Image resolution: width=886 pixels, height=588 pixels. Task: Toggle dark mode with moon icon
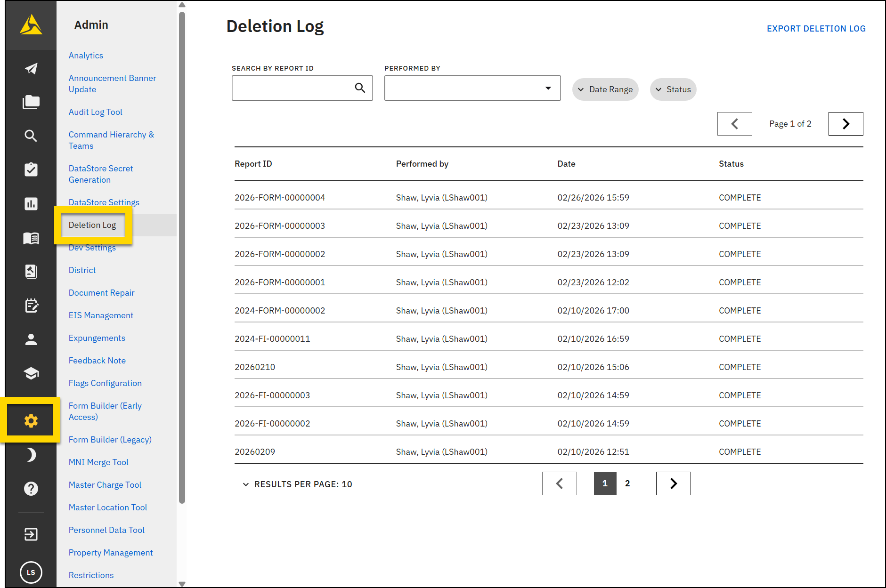[31, 455]
